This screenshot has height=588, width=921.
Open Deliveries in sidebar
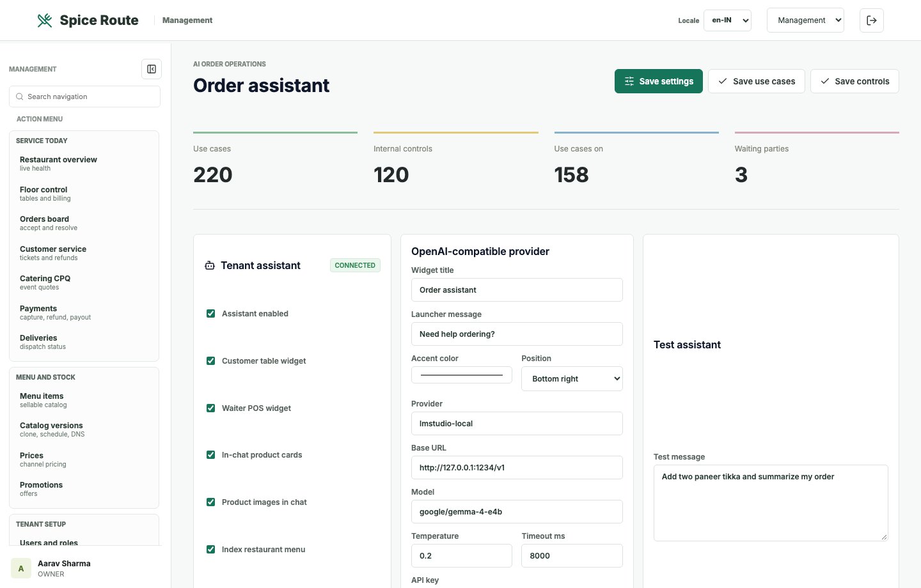(x=84, y=342)
